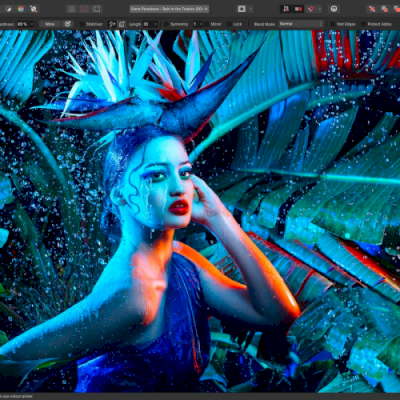Toggle Force Pixel Alignment icon
Screen dimensions: 400x400
click(x=286, y=9)
